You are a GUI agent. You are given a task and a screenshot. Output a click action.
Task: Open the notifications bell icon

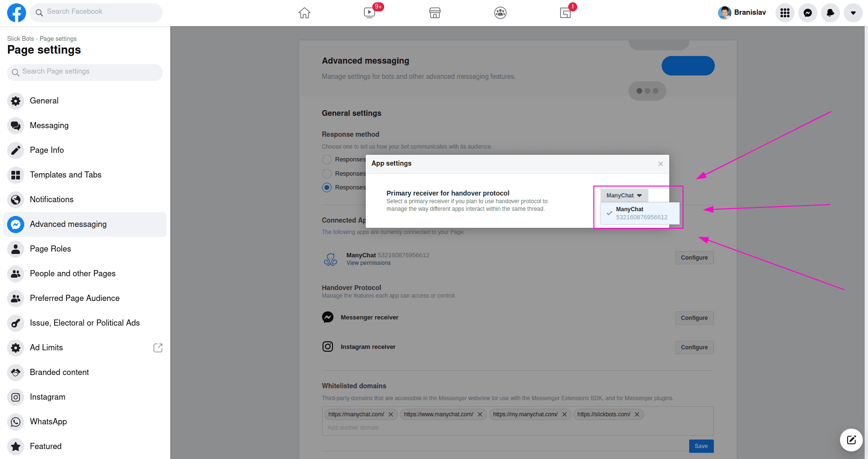(x=831, y=13)
